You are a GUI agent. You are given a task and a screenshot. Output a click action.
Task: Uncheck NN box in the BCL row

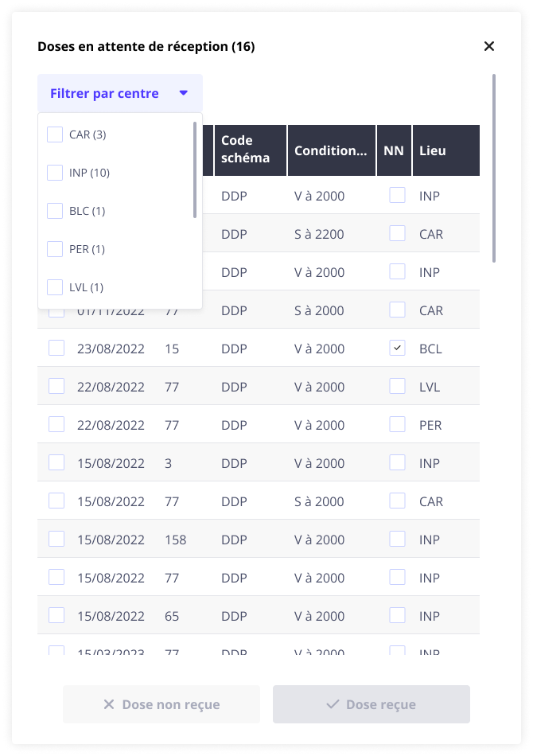click(397, 348)
